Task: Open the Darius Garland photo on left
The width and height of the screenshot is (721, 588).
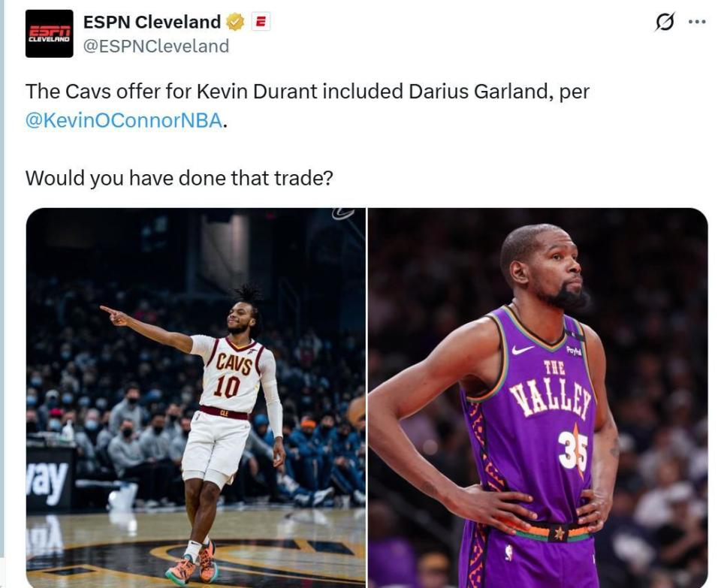Action: [196, 398]
